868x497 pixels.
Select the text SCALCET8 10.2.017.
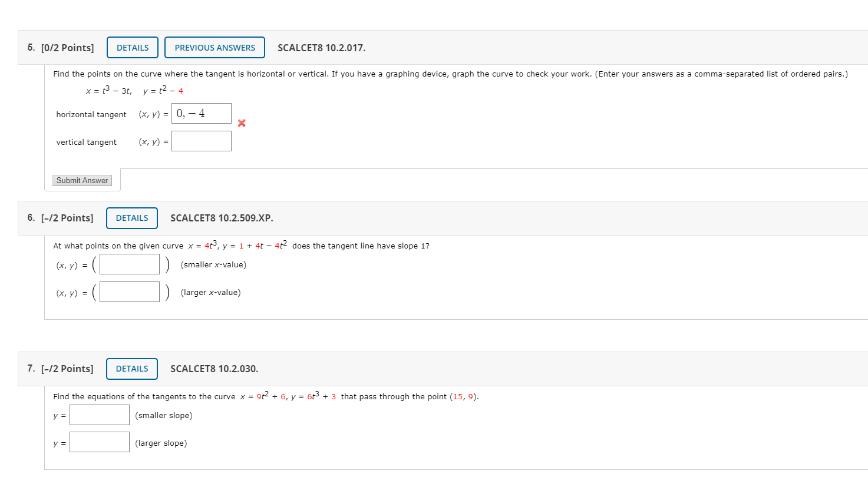322,48
